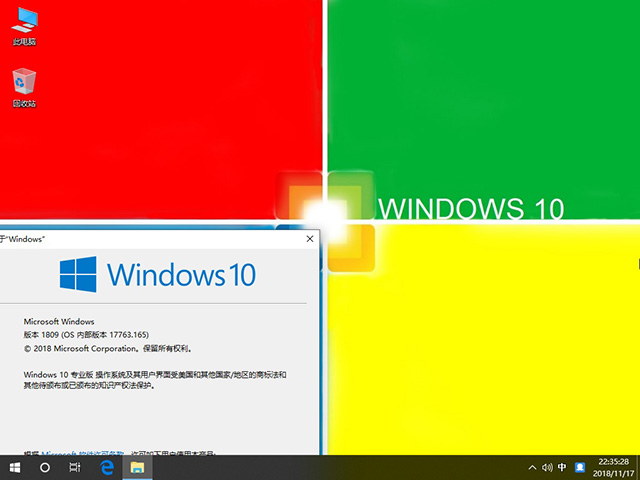Launch Microsoft Edge from the taskbar
The image size is (640, 480).
(x=107, y=467)
